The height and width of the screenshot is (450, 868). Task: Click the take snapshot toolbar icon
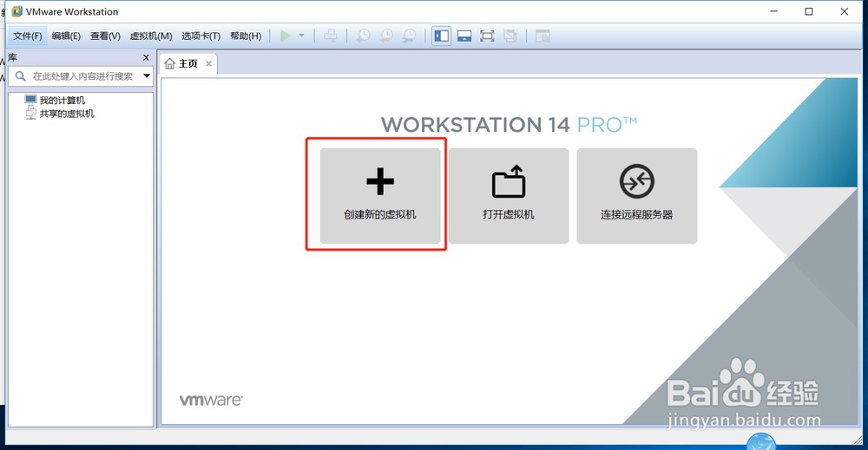point(363,36)
